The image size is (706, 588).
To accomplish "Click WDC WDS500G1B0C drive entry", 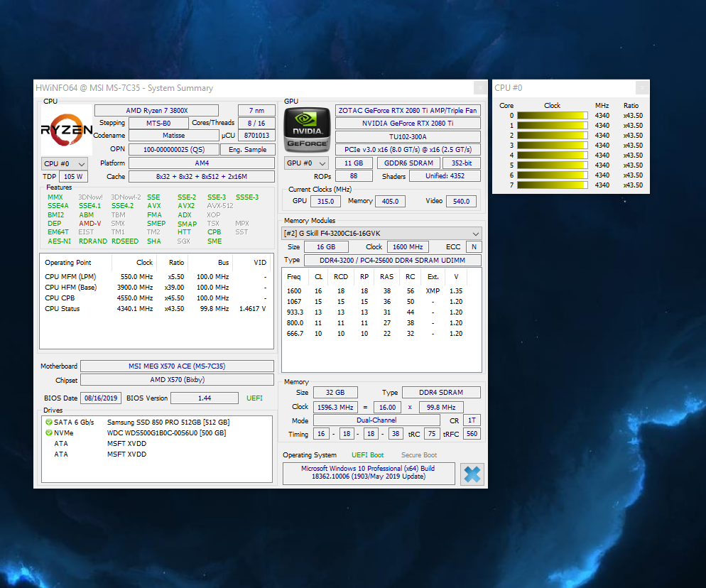I will point(167,433).
